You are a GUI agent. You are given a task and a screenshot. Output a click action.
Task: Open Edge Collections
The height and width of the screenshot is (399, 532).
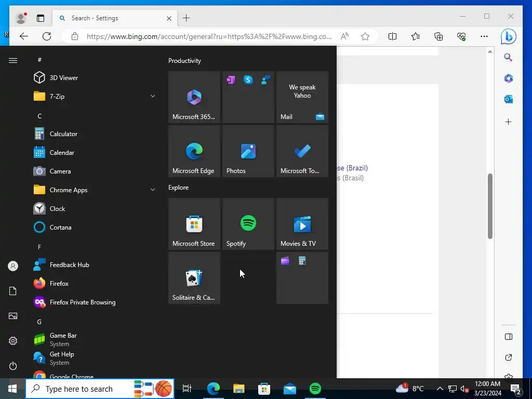(438, 36)
